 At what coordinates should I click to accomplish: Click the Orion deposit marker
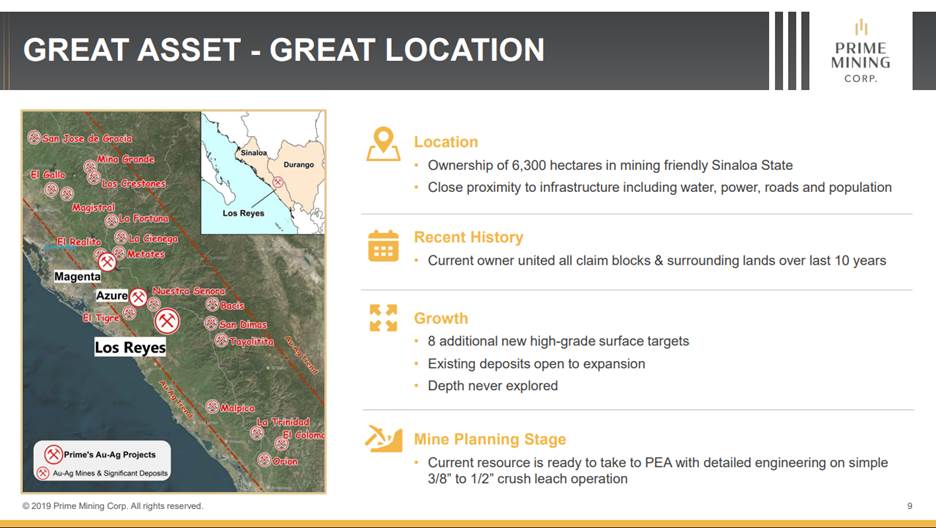point(264,460)
